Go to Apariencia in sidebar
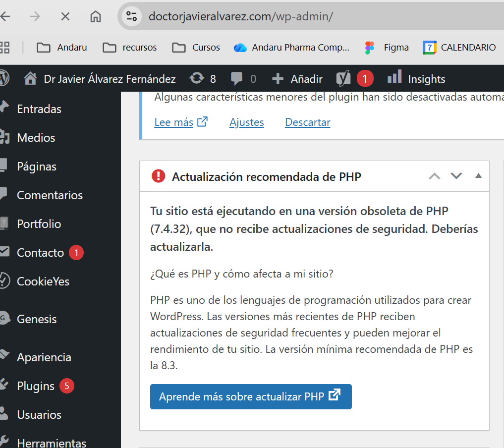This screenshot has height=448, width=504. 44,357
